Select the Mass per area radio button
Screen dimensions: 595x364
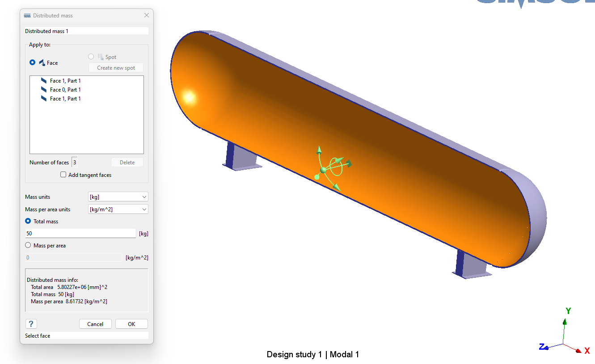[x=28, y=246]
